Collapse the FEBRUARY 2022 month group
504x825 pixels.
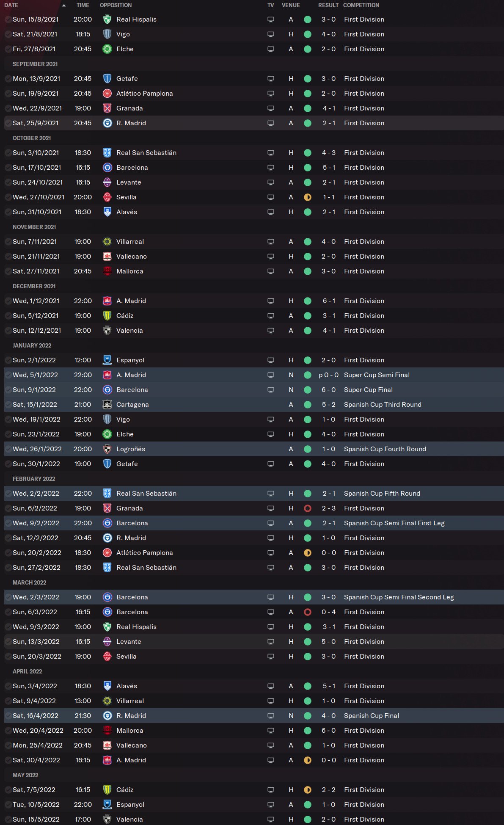pyautogui.click(x=34, y=479)
